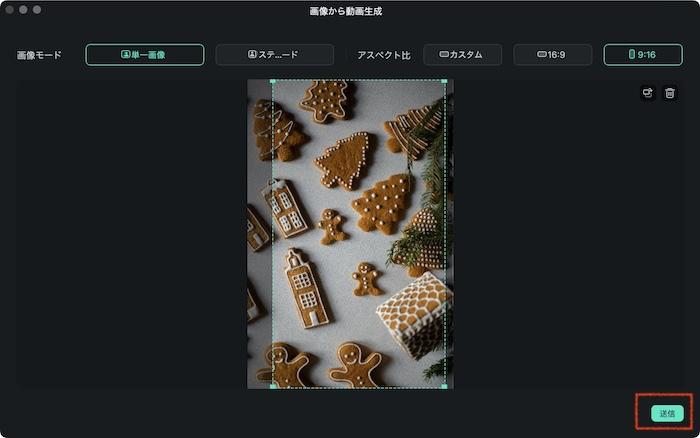
Task: Click bottom-right crop handle
Action: click(x=444, y=386)
